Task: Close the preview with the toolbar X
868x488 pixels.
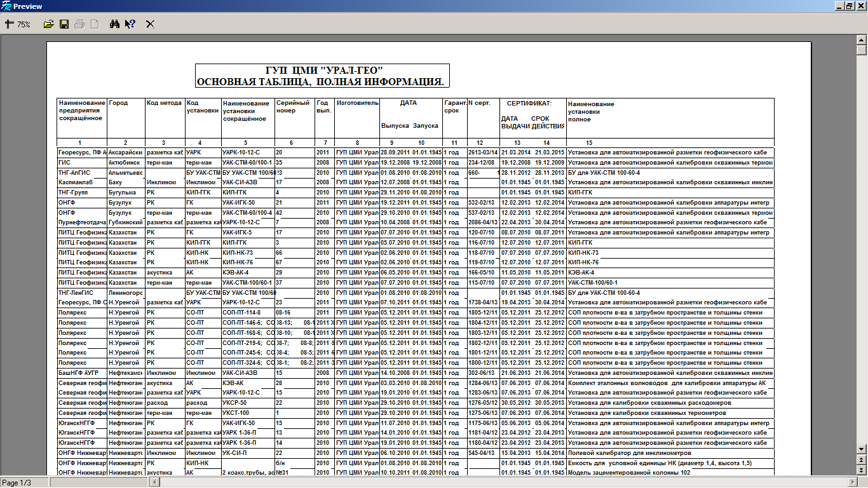Action: click(151, 24)
